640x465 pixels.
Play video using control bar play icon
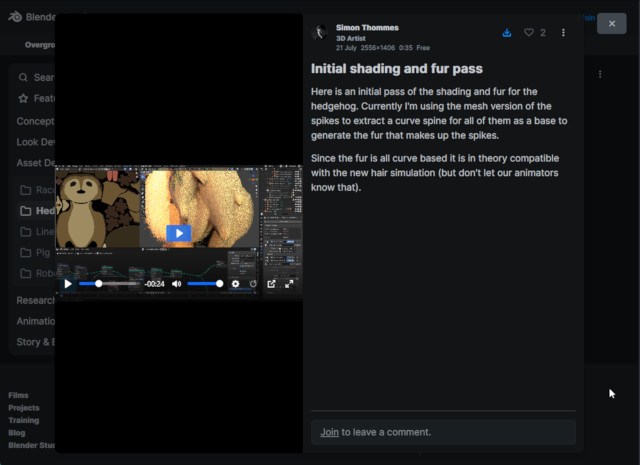(68, 284)
